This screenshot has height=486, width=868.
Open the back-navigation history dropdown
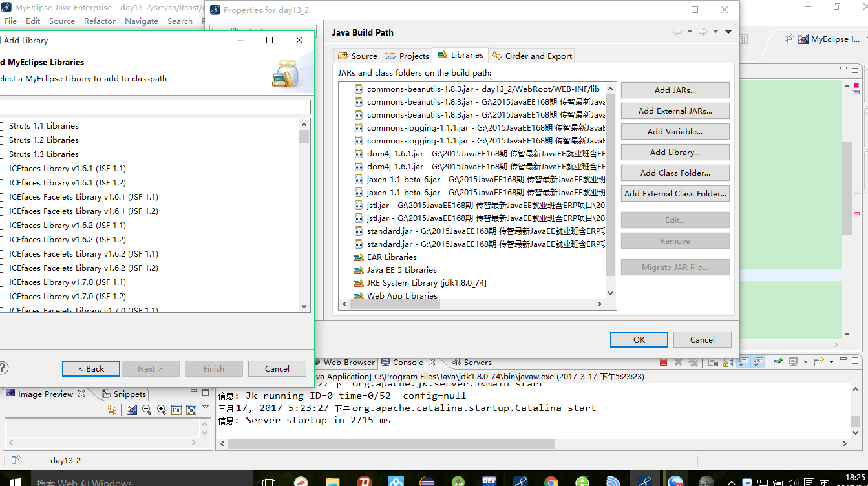[x=690, y=32]
